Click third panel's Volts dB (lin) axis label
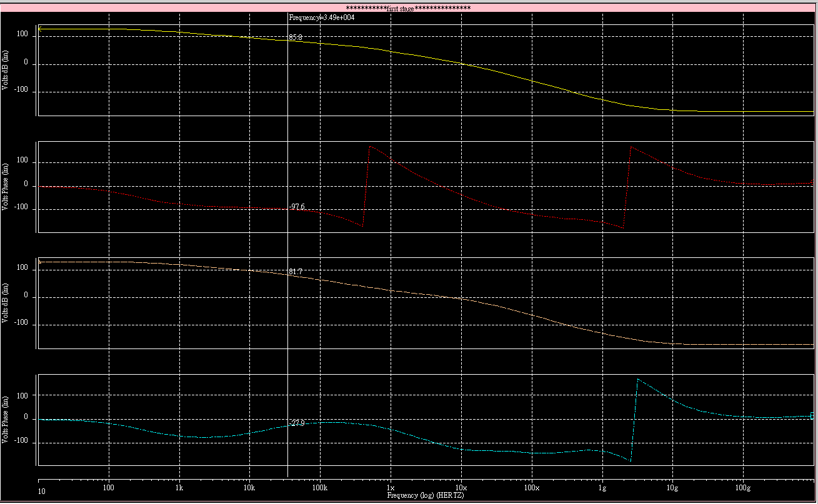The image size is (818, 504). pyautogui.click(x=6, y=303)
